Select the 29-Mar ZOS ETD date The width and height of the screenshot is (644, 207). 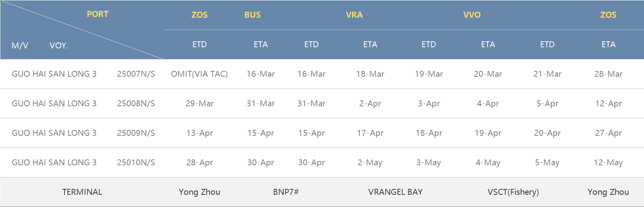(x=200, y=103)
